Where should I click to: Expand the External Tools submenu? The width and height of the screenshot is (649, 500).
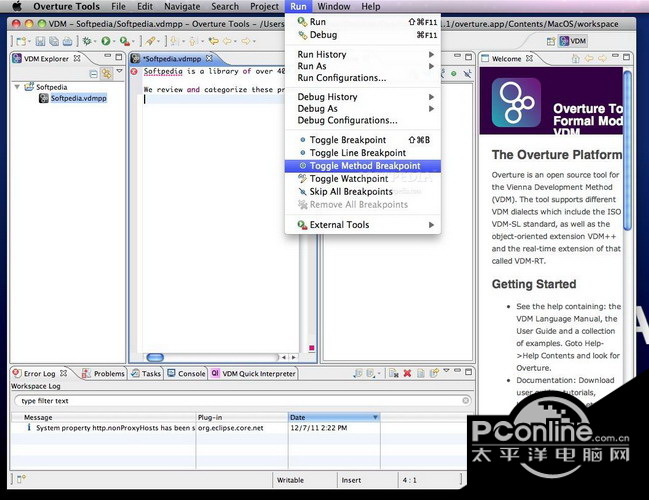point(363,225)
